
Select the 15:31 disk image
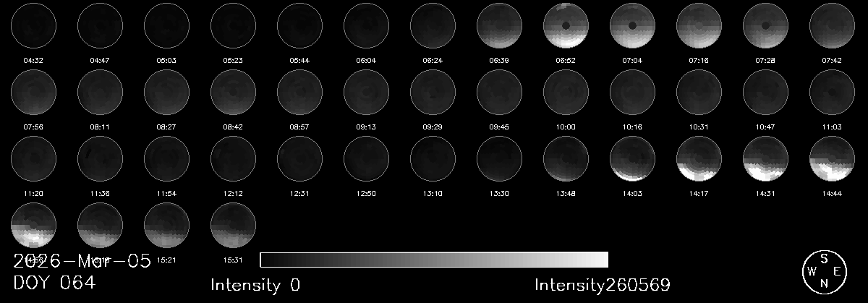(x=233, y=225)
